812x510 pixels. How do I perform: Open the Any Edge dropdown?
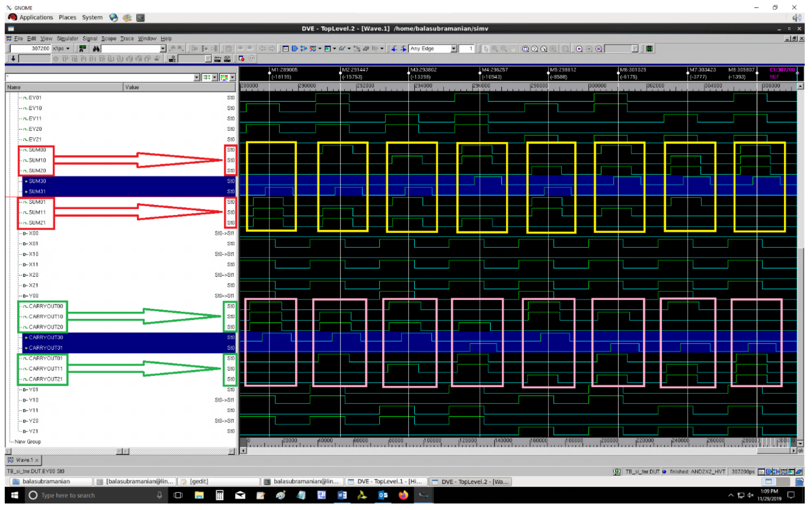[453, 49]
